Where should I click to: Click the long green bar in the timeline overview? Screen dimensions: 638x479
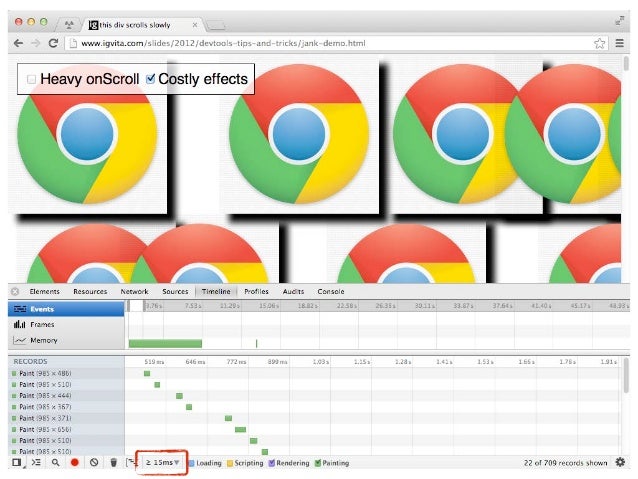(165, 344)
